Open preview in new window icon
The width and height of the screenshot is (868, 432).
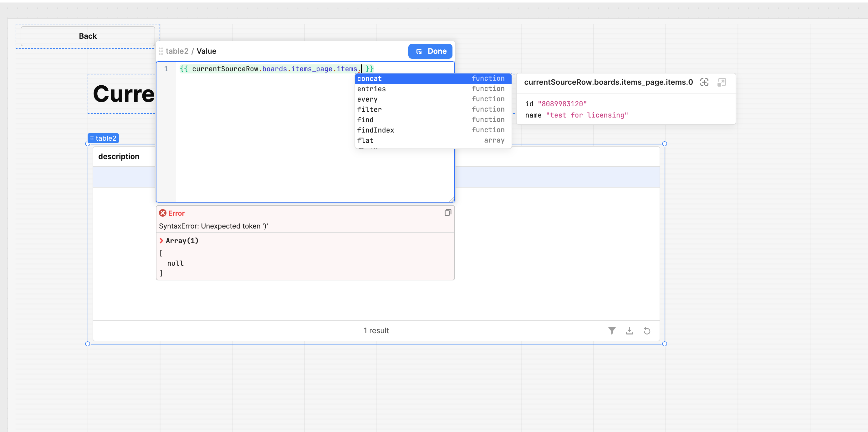pos(722,82)
